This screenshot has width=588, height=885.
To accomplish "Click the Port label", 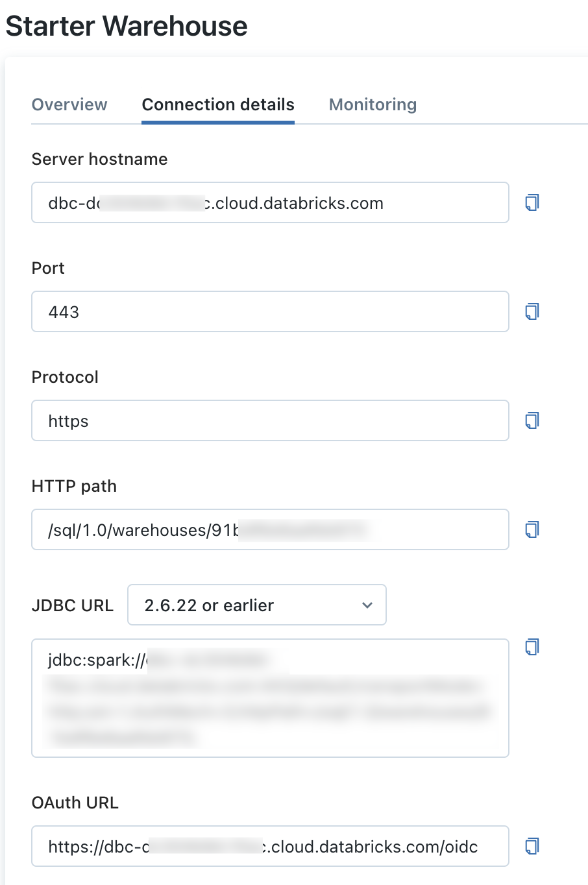I will point(48,268).
